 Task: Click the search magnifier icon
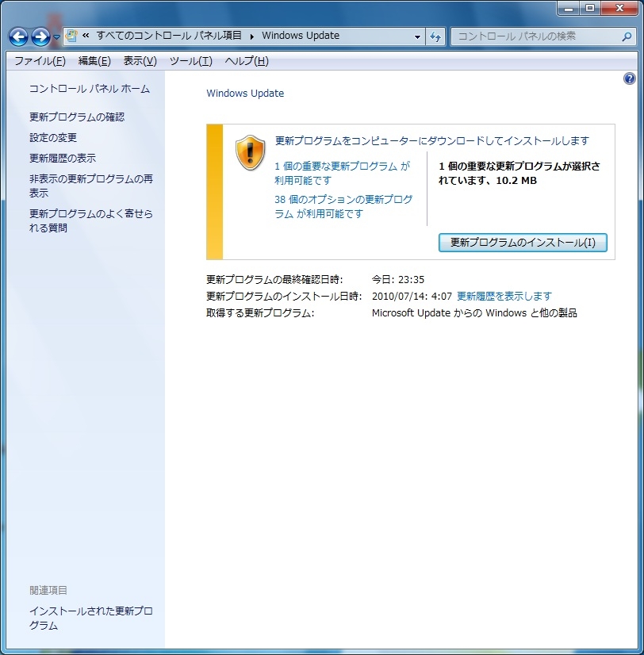627,36
